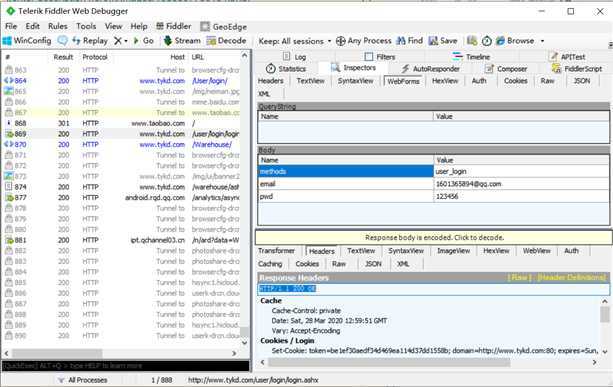Switch to the Timeline tab
Viewport: 613px width, 387px height.
[471, 57]
